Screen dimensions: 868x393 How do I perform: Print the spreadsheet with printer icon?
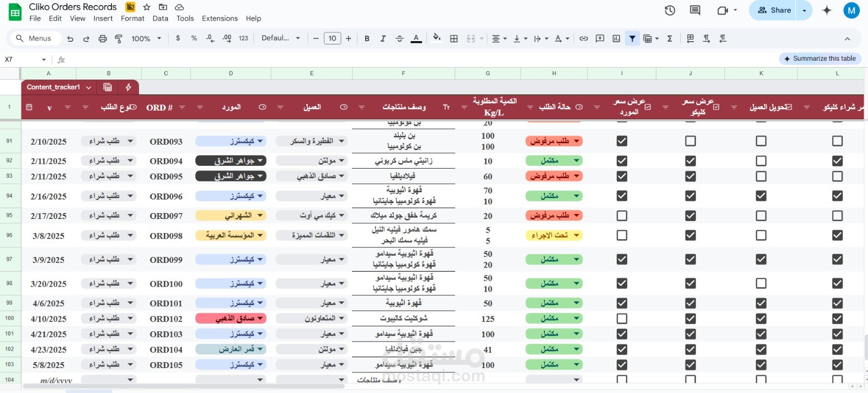pyautogui.click(x=103, y=38)
